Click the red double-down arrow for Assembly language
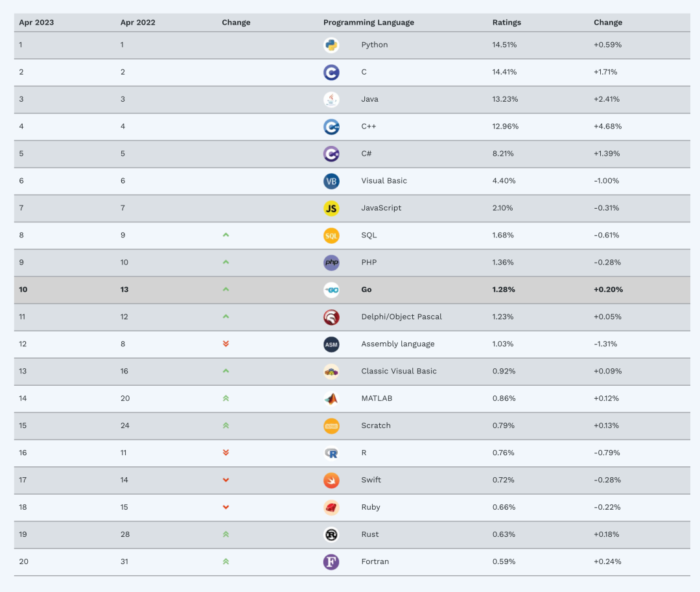 [x=226, y=344]
